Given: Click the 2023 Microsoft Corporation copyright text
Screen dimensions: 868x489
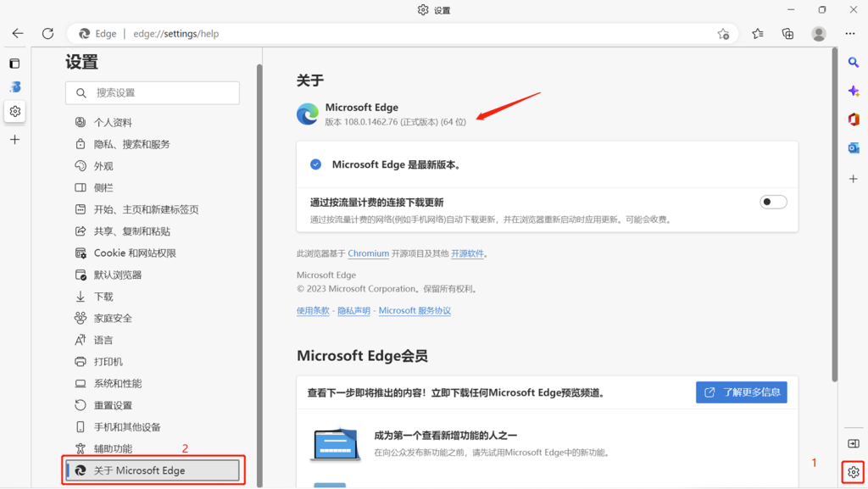Looking at the screenshot, I should coord(387,289).
